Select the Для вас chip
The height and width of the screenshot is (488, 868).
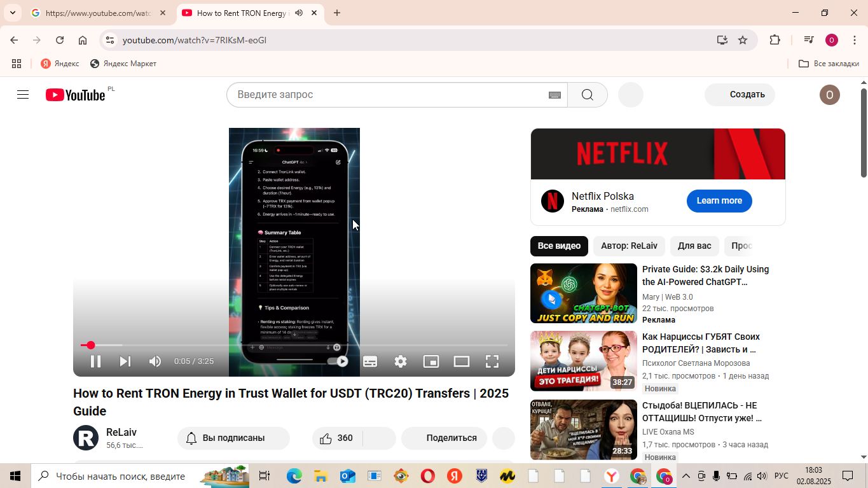(x=694, y=246)
